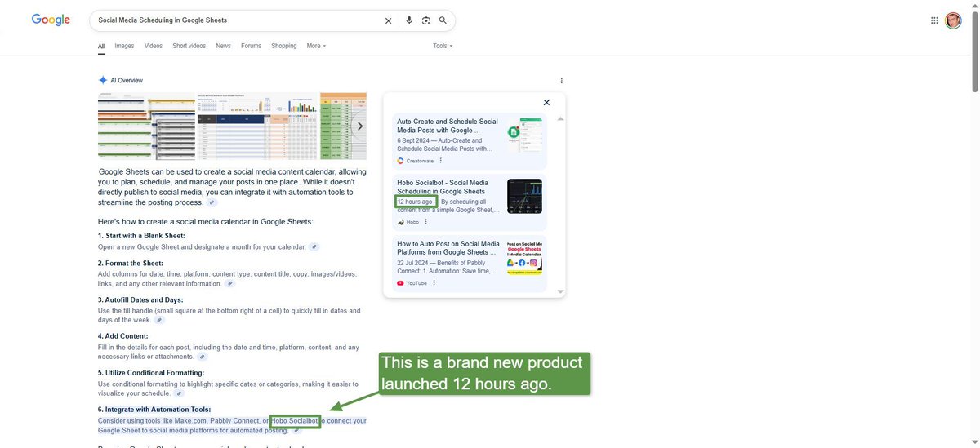Open the Tools dropdown
Viewport: 980px width, 448px height.
coord(443,46)
